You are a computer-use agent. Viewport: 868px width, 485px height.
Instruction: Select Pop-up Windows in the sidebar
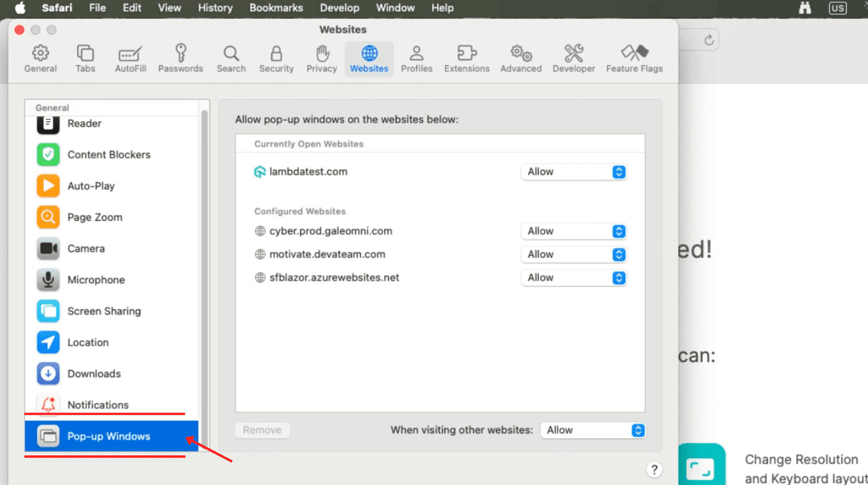pyautogui.click(x=112, y=436)
